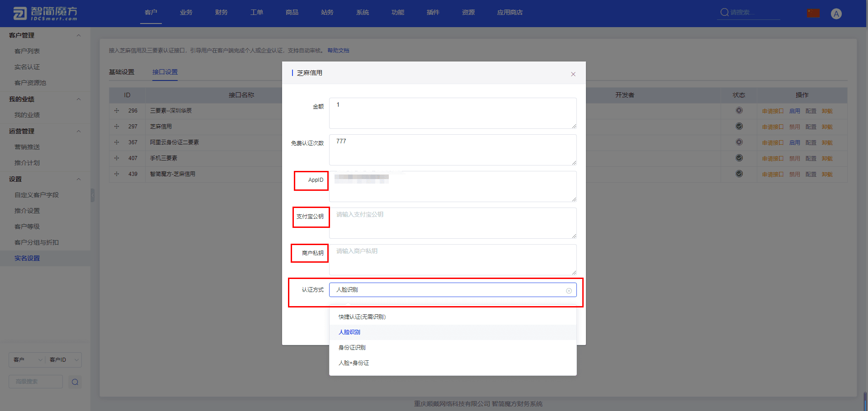Image resolution: width=868 pixels, height=411 pixels.
Task: Open 客户分组与折扣 in sidebar
Action: pyautogui.click(x=37, y=242)
